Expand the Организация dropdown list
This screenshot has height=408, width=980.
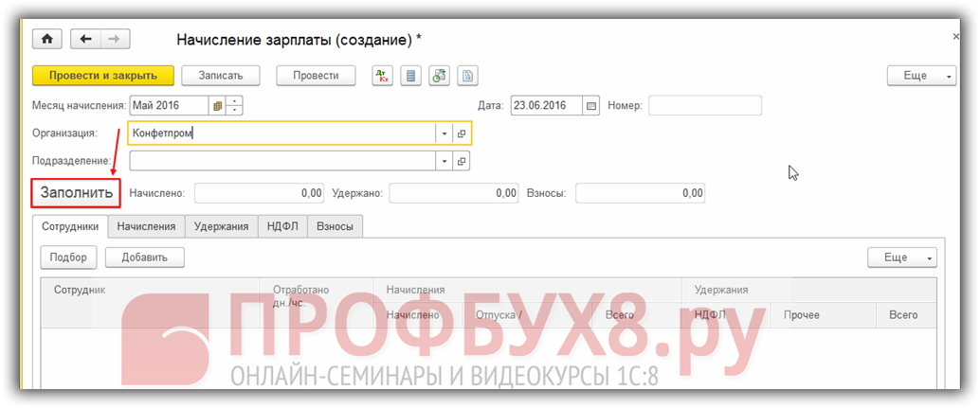pyautogui.click(x=444, y=133)
